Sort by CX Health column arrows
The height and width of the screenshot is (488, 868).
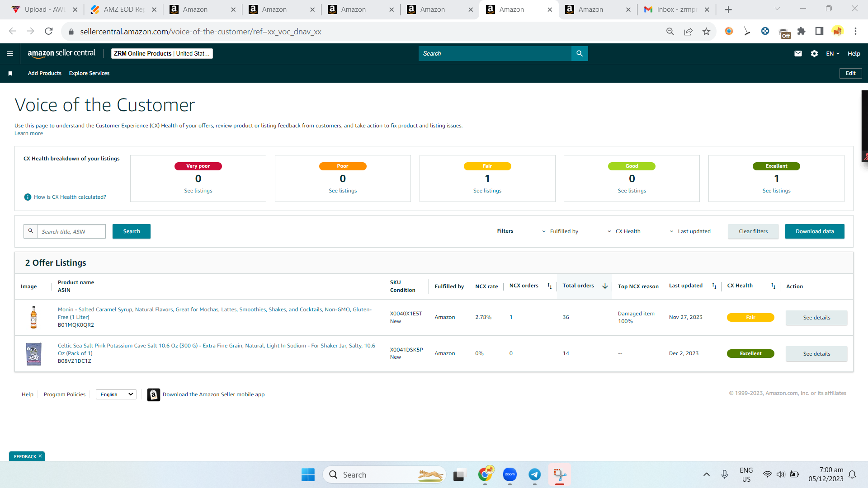(773, 286)
